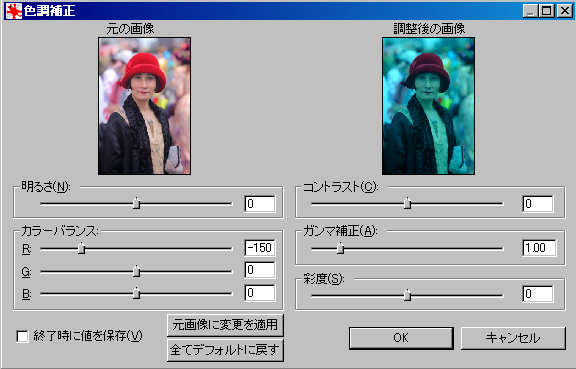The image size is (576, 369).
Task: Click the app icon in title bar
Action: tap(14, 11)
